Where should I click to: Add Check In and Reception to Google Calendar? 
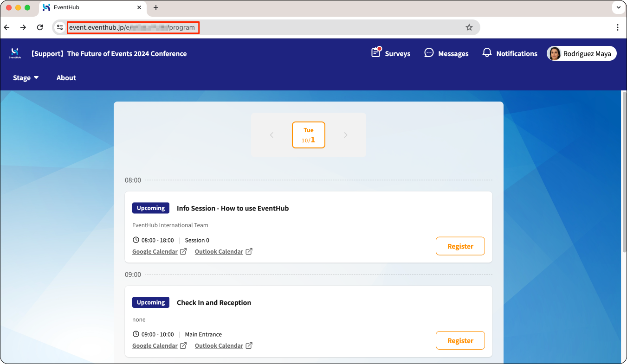pyautogui.click(x=160, y=345)
